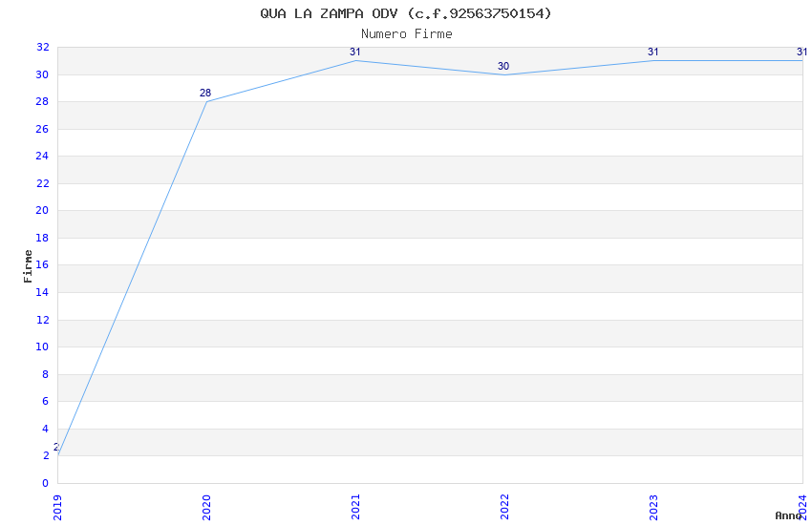Image resolution: width=812 pixels, height=525 pixels.
Task: Click the data value "31" above the 2024 point
Action: (x=801, y=52)
